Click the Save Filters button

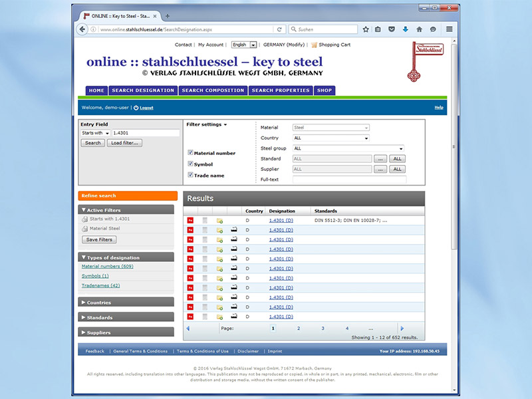click(x=99, y=239)
